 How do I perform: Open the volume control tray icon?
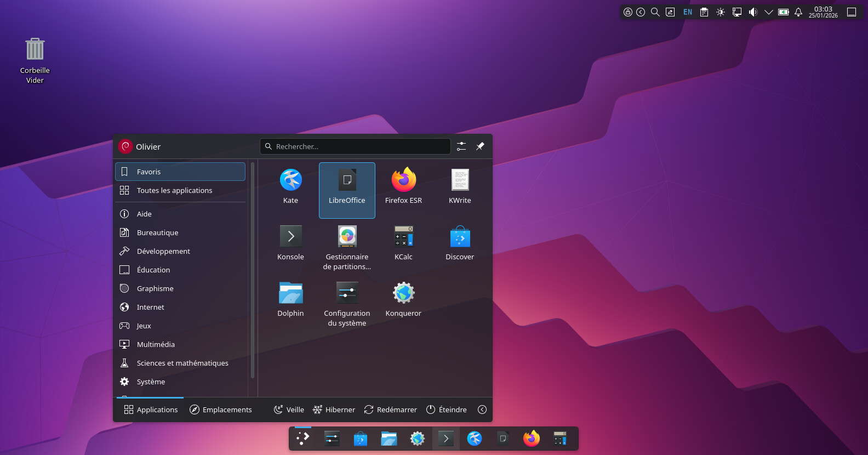click(753, 12)
